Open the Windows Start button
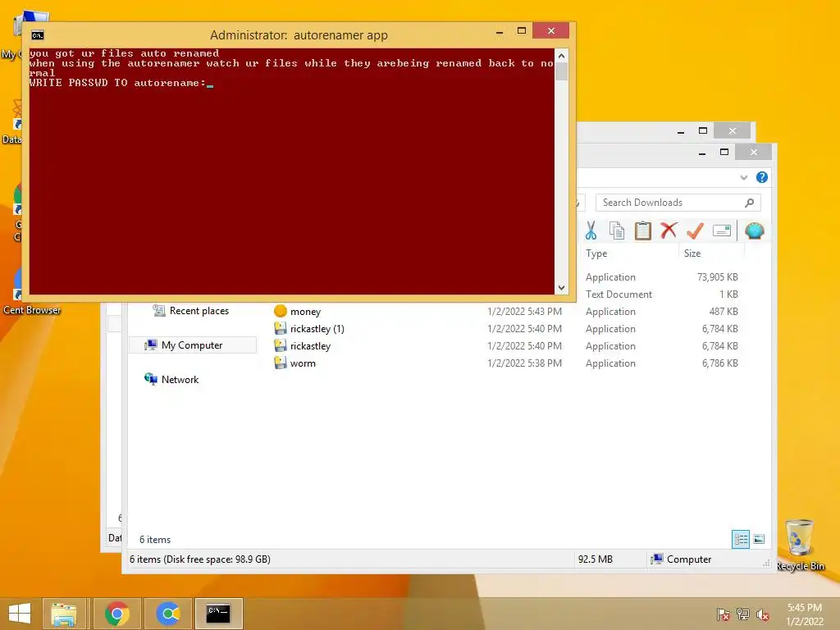This screenshot has width=840, height=630. [20, 614]
